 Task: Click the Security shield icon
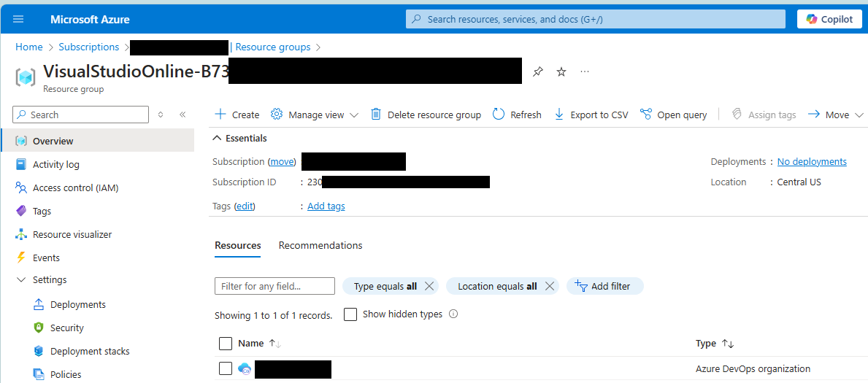point(39,328)
